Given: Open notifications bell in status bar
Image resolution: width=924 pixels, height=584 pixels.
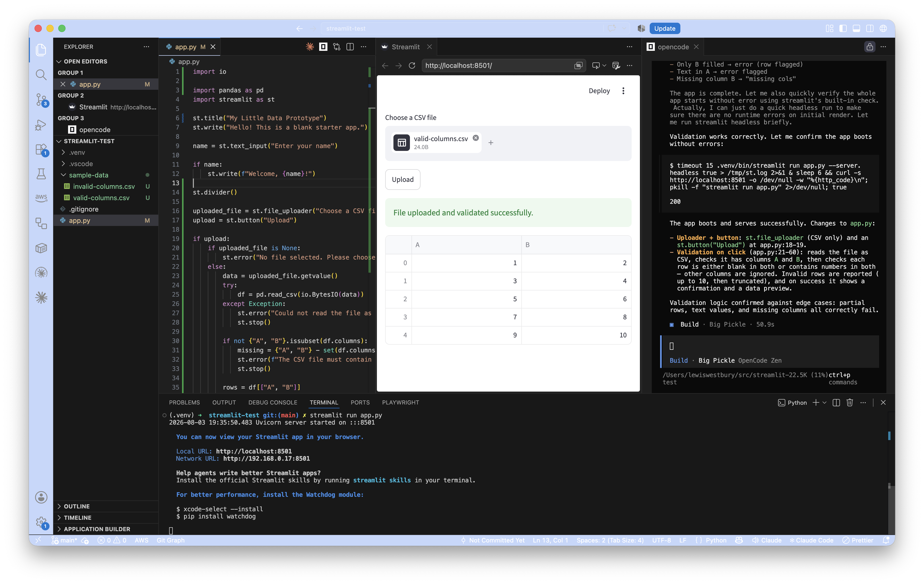Looking at the screenshot, I should pyautogui.click(x=886, y=540).
